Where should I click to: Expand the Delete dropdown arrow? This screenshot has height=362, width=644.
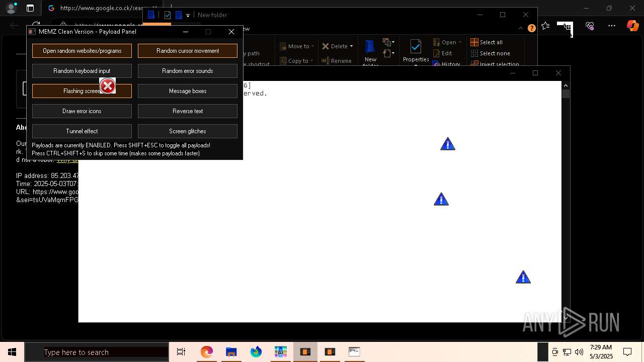351,46
